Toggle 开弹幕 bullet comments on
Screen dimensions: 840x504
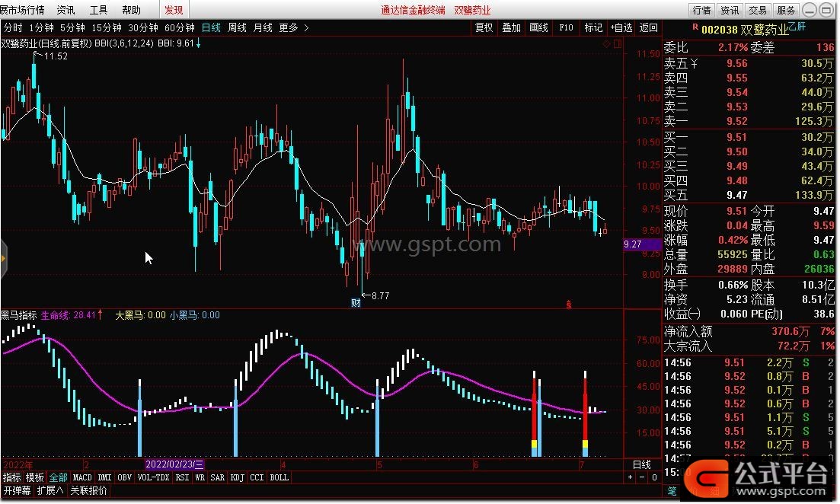18,490
